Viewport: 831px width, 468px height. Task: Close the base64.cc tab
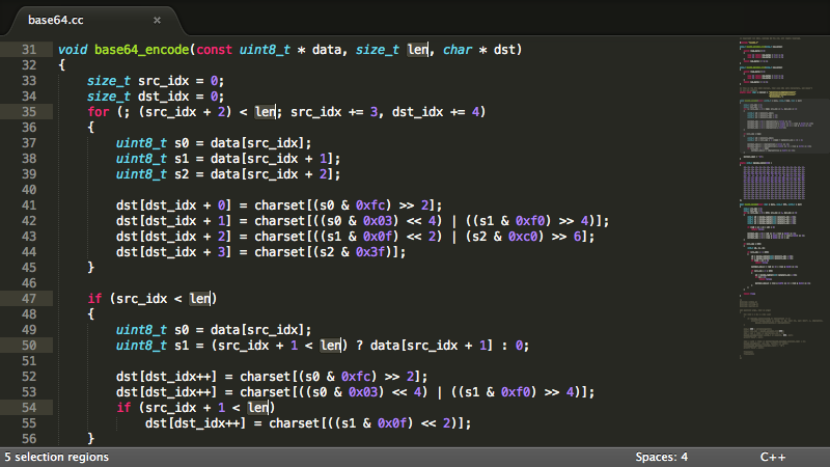pyautogui.click(x=157, y=20)
